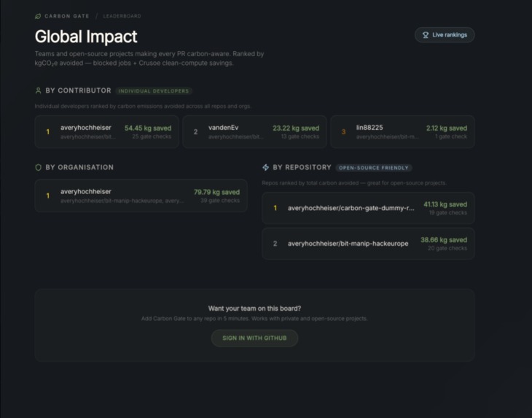
Task: Open the CARBON GATE breadcrumb link
Action: coord(67,16)
